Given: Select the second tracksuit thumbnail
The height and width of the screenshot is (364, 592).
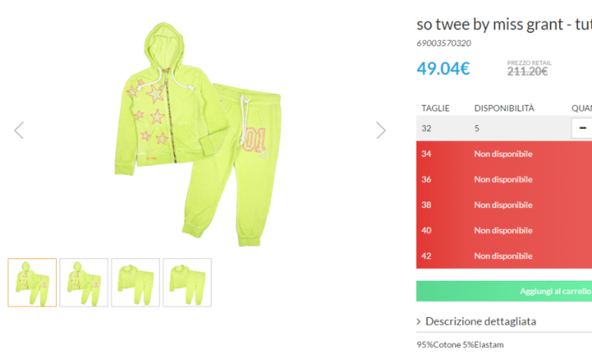Looking at the screenshot, I should pos(84,283).
